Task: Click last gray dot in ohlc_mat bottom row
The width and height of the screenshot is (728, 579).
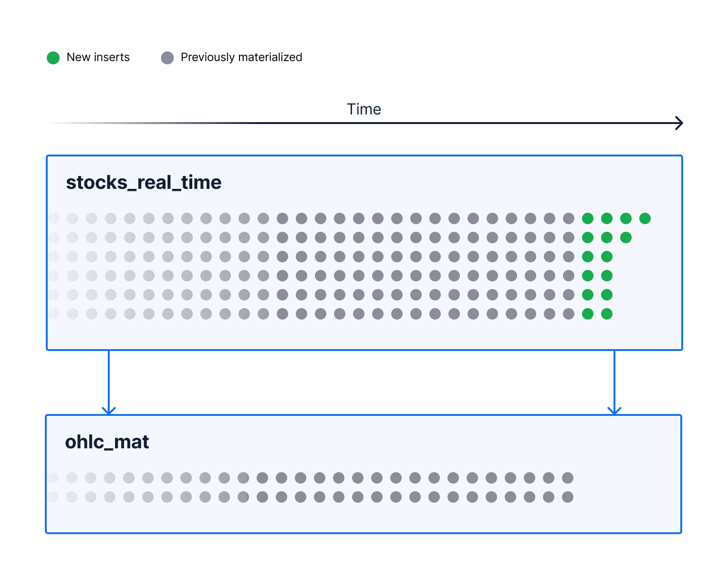Action: (x=568, y=497)
